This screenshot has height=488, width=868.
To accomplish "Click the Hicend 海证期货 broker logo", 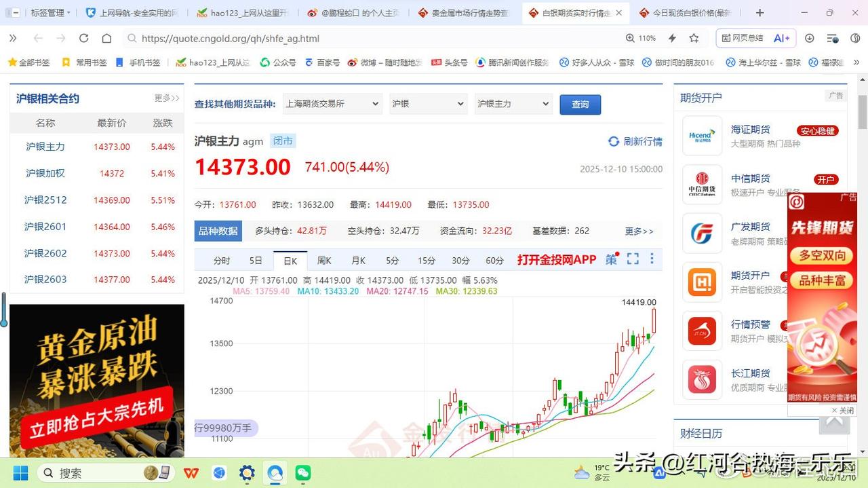I will [x=702, y=136].
